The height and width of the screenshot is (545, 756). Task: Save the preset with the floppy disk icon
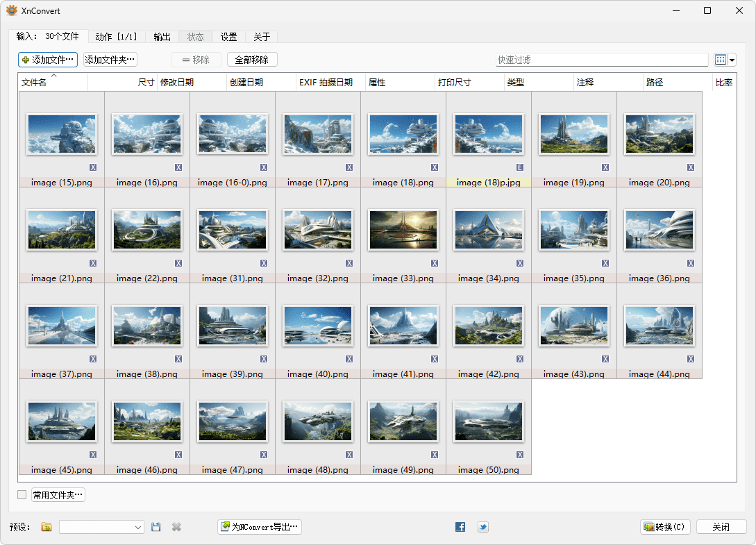[156, 527]
